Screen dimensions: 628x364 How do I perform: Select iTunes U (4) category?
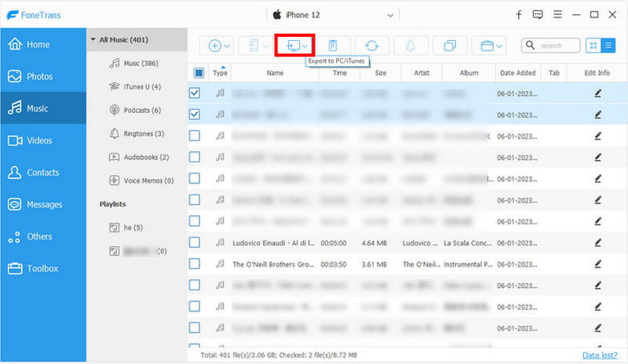(x=135, y=86)
